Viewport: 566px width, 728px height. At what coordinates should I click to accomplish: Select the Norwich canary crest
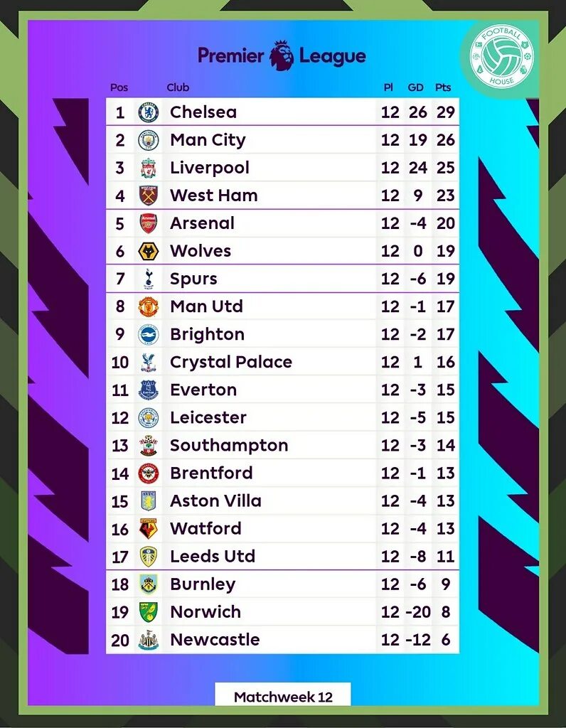(149, 612)
